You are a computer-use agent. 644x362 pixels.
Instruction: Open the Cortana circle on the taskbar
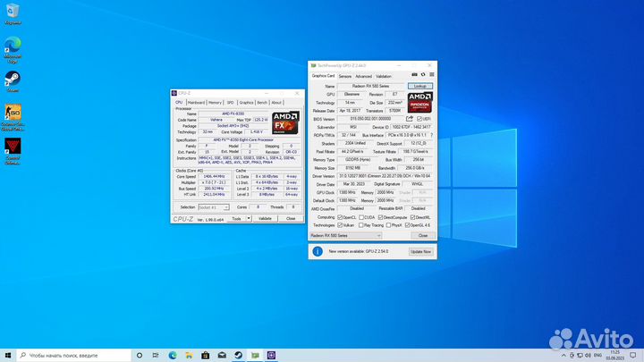pos(140,355)
